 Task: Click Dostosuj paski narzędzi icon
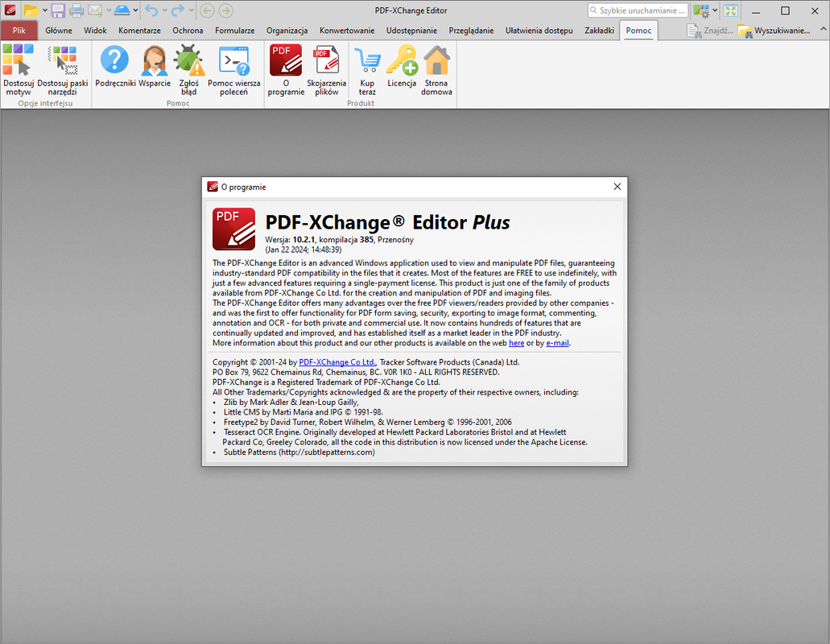coord(63,70)
